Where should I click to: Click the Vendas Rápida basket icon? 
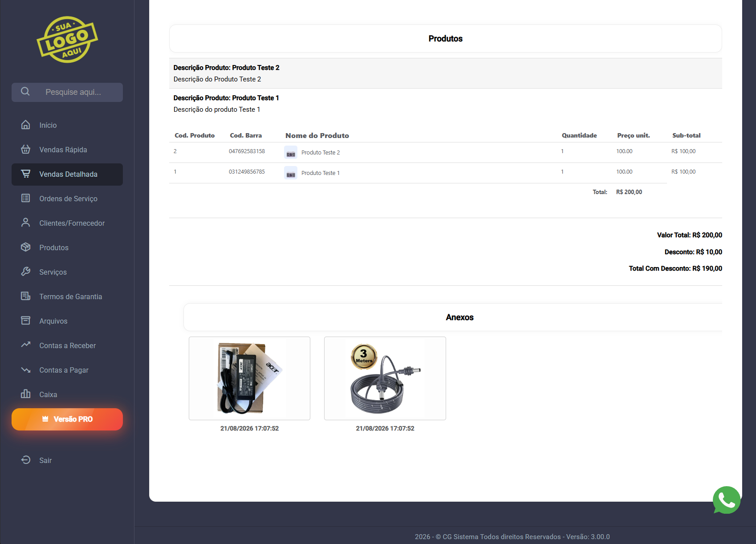click(x=26, y=149)
